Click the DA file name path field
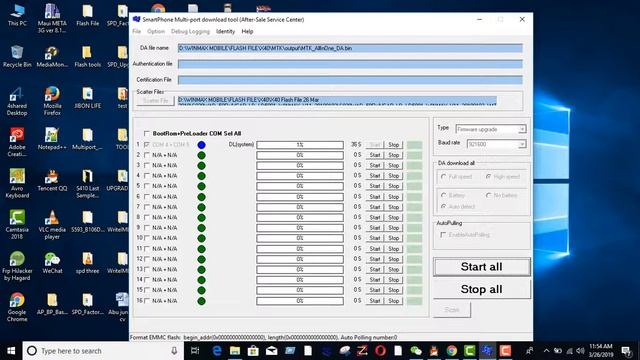Screen dimensions: 640x360 pos(350,48)
